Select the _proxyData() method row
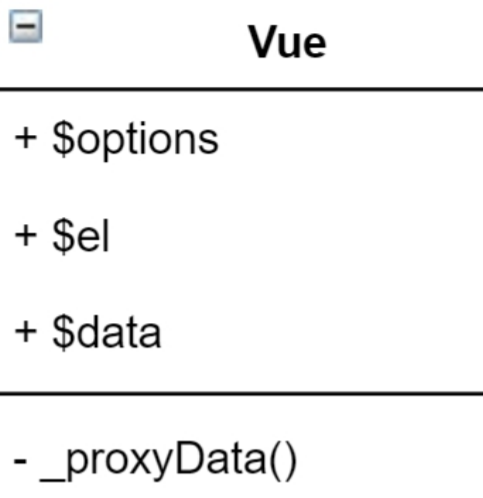This screenshot has height=498, width=483. pyautogui.click(x=241, y=460)
